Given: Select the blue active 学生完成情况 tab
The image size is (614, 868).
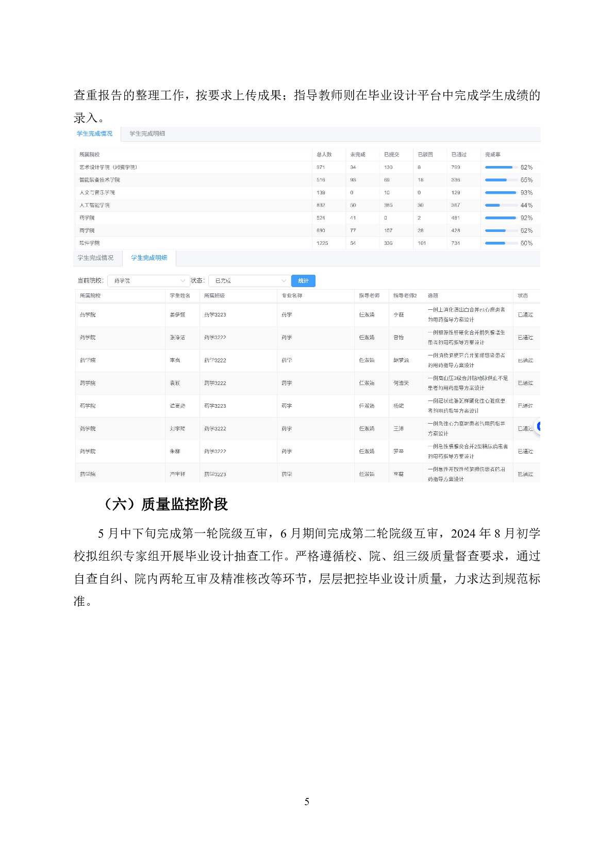Looking at the screenshot, I should point(95,134).
